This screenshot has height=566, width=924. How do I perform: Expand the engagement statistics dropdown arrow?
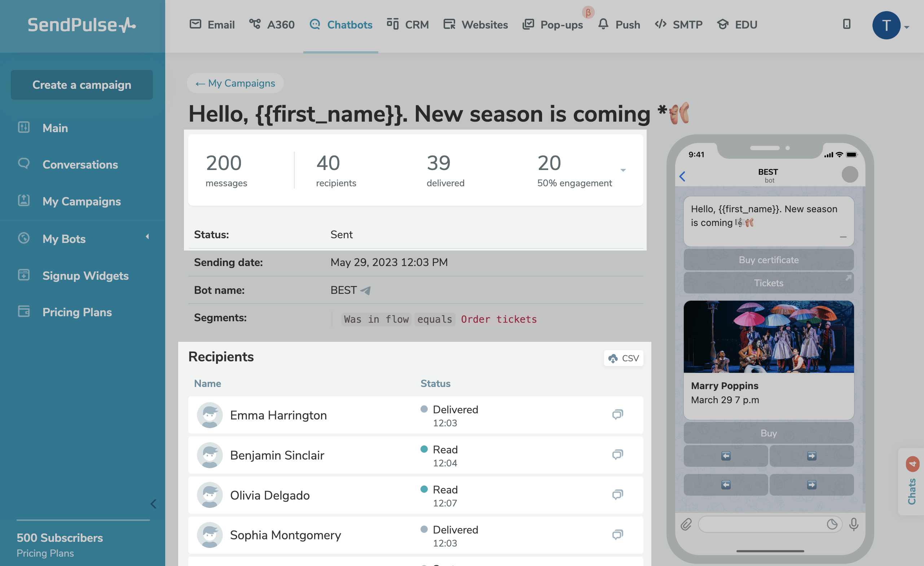pyautogui.click(x=623, y=170)
